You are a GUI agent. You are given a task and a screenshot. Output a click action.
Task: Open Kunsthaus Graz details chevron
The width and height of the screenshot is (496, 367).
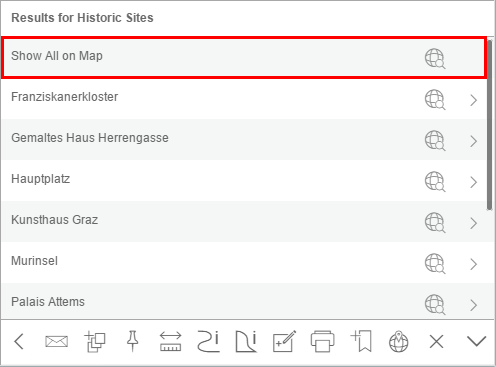click(x=474, y=223)
